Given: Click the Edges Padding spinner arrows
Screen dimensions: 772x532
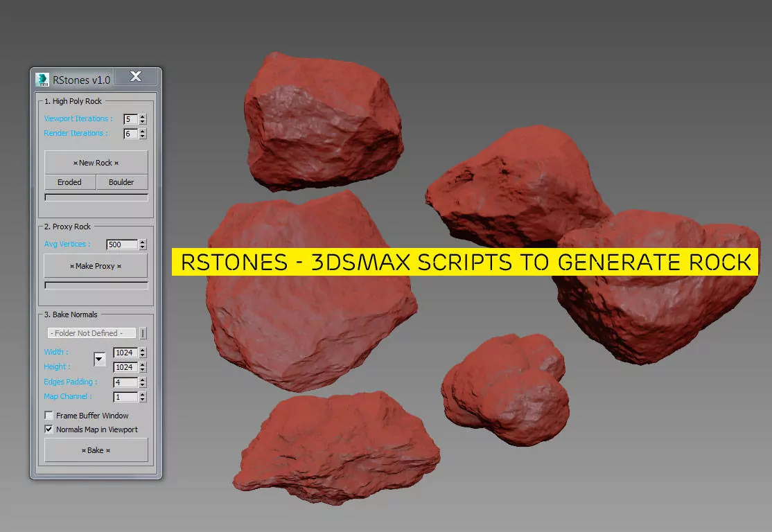Looking at the screenshot, I should (x=143, y=382).
